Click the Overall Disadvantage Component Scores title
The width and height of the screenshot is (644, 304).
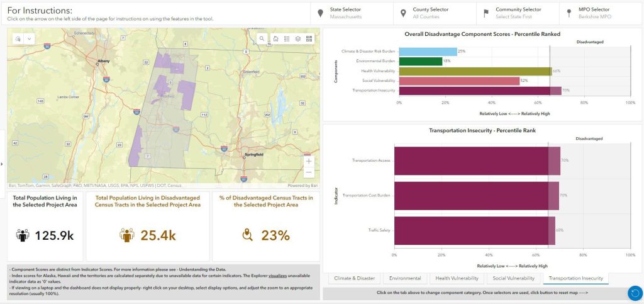482,34
